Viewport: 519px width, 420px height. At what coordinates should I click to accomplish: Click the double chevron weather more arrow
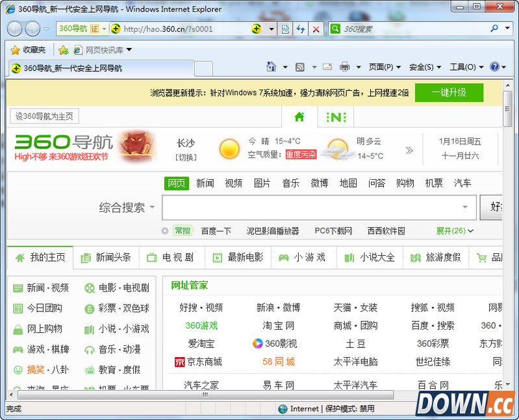coord(409,151)
